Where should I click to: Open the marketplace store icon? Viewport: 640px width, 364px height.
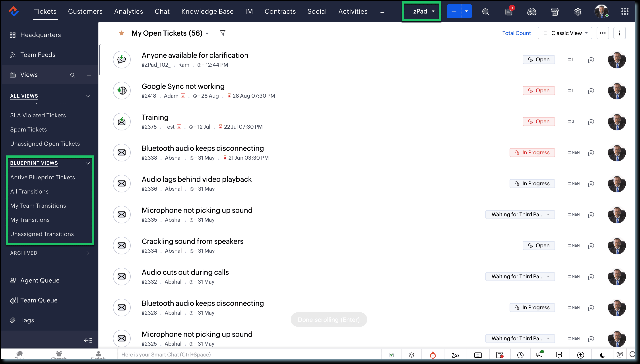point(555,12)
